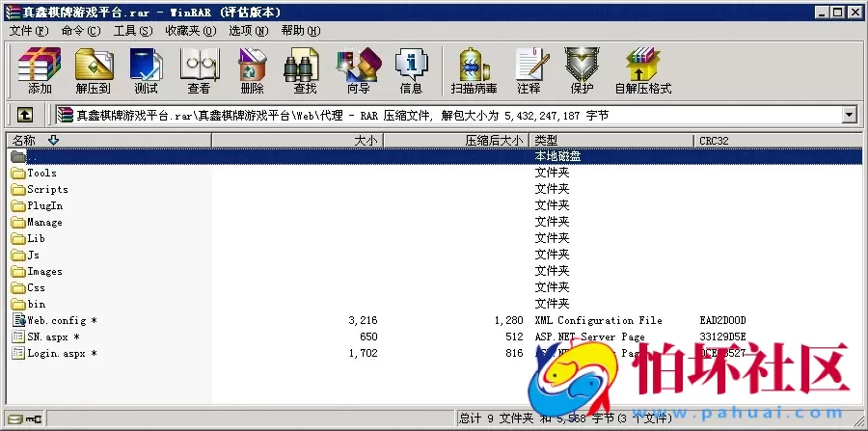Open the Wizard (向导) tool

point(358,70)
